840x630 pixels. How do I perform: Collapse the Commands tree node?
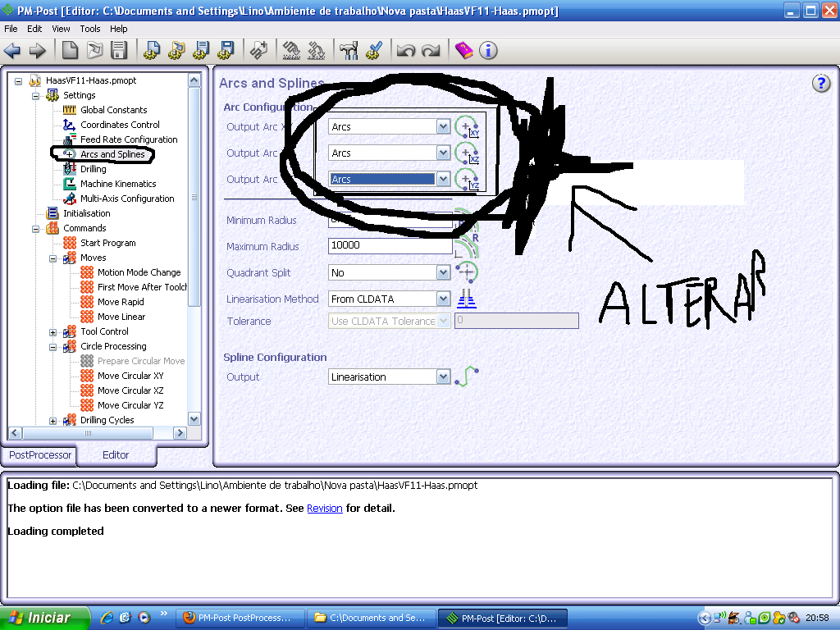pos(35,230)
